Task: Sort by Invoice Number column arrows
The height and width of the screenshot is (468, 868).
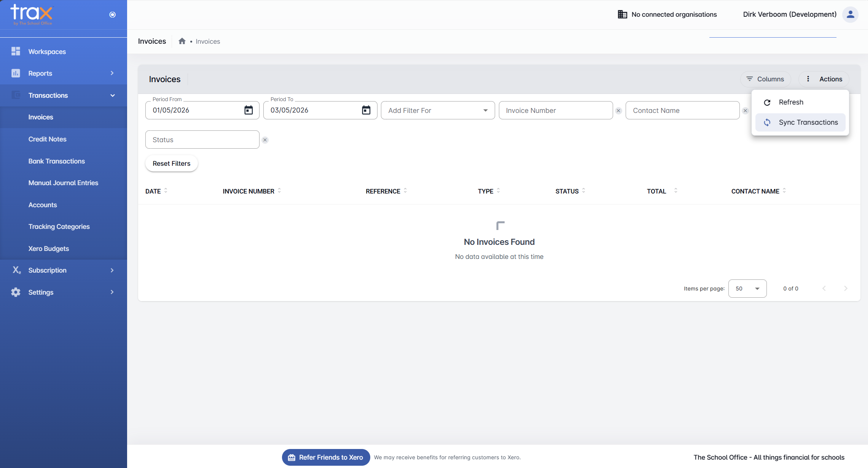Action: pos(279,191)
